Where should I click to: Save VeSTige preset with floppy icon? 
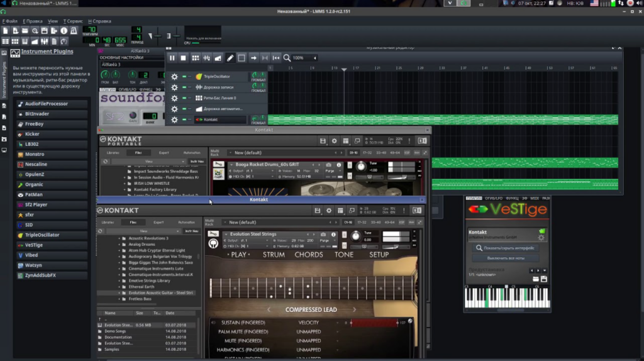point(544,279)
